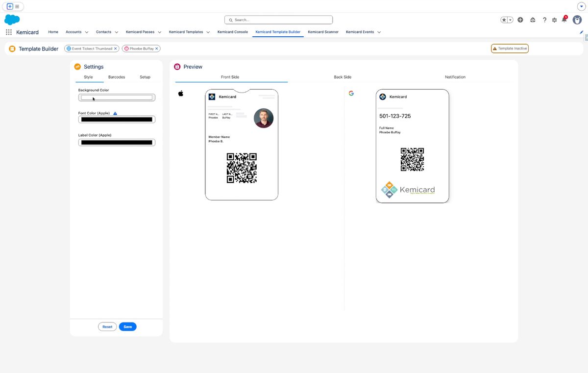
Task: Click the Reset button
Action: 107,326
